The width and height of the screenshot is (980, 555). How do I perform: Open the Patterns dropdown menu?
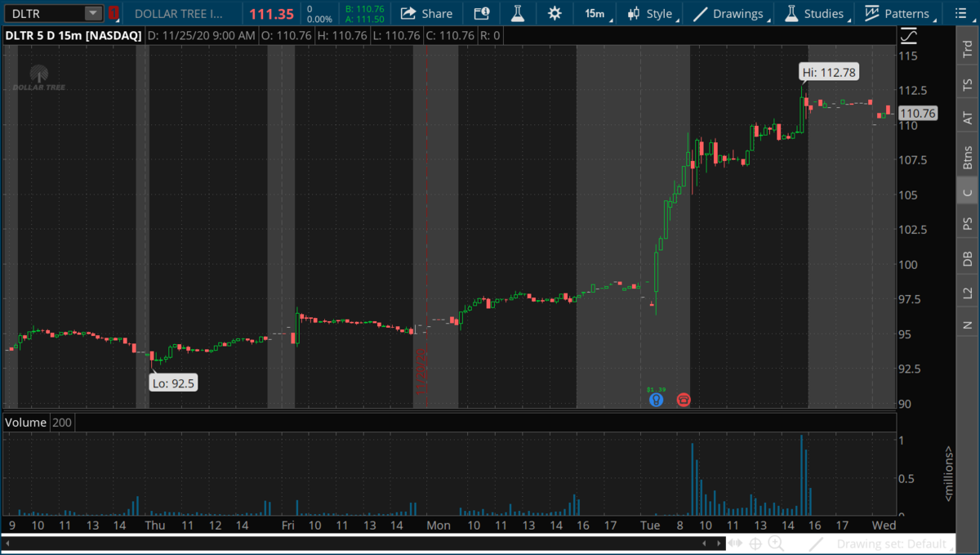[x=900, y=13]
